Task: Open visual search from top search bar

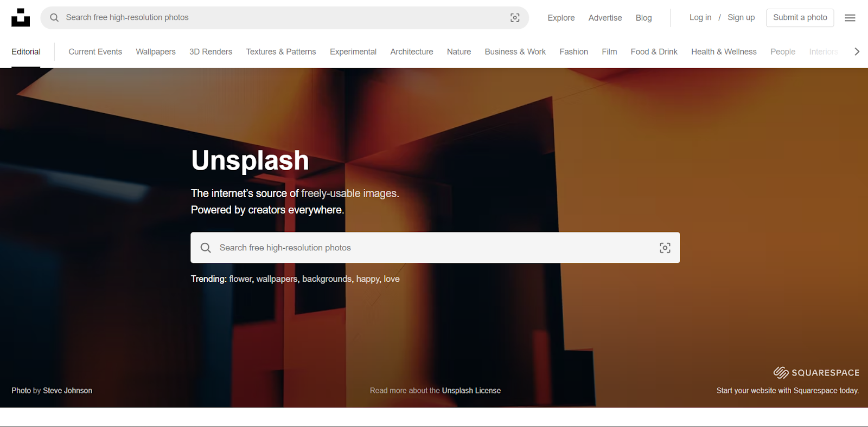Action: 515,18
